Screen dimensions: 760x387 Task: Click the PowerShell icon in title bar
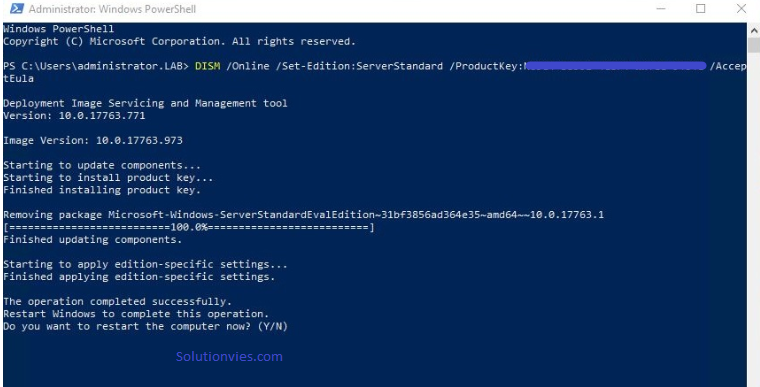(x=16, y=9)
